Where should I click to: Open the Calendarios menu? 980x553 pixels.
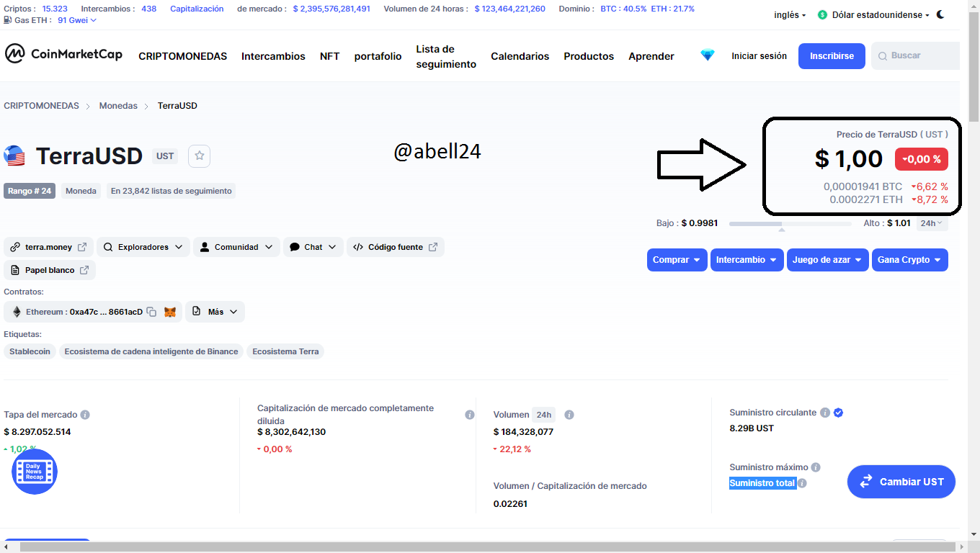[x=520, y=56]
